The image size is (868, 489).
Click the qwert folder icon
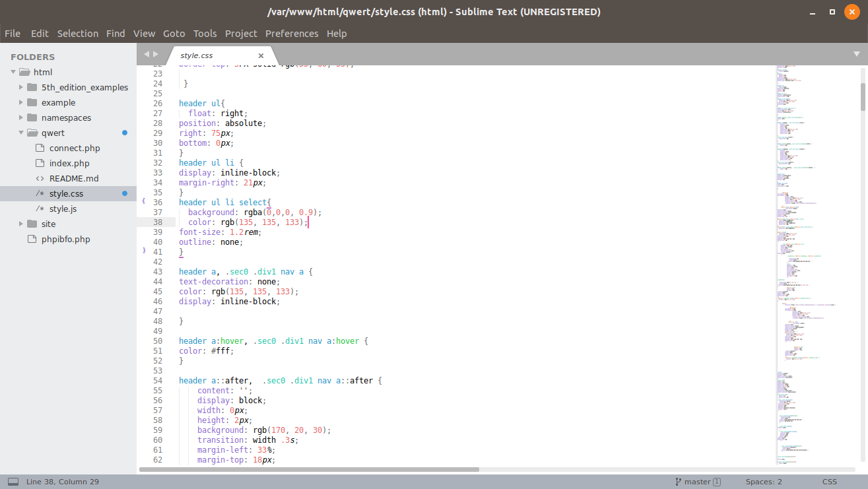[32, 133]
